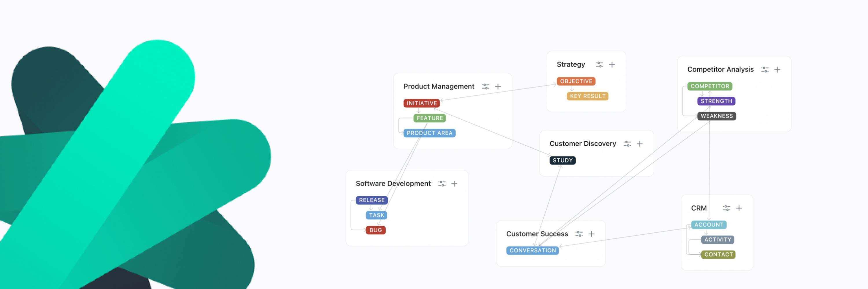Select the KEY RESULT node
868x289 pixels.
point(587,96)
